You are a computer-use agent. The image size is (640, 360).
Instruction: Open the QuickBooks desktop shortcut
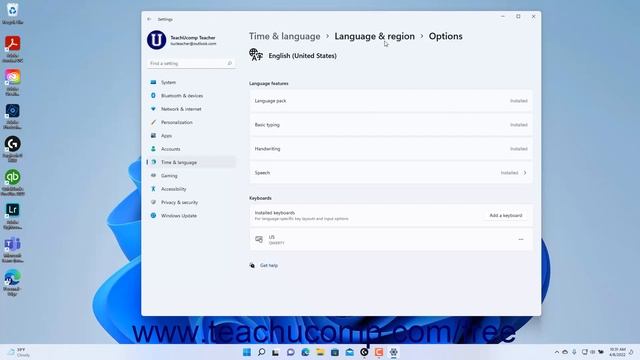click(x=12, y=182)
